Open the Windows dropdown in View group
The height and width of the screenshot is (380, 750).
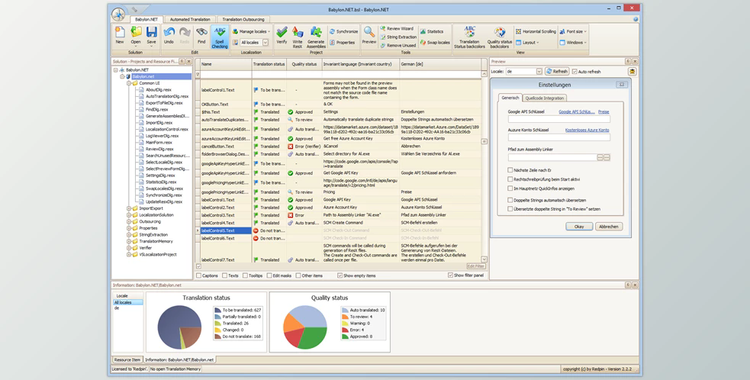coord(572,43)
